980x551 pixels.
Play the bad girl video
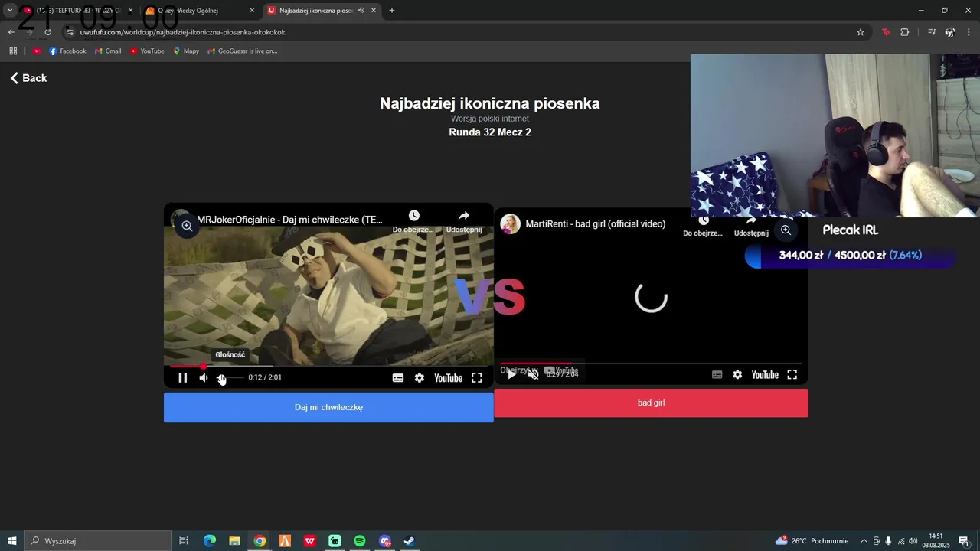pyautogui.click(x=511, y=374)
